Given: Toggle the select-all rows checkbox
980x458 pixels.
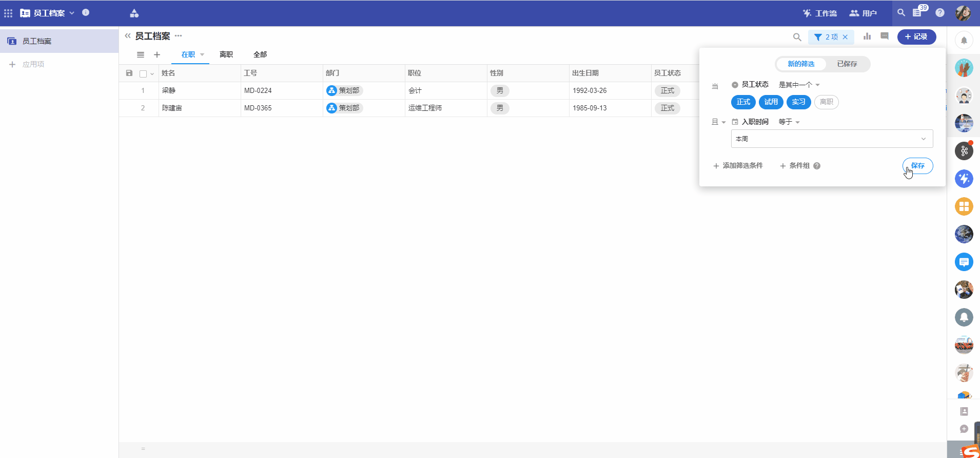Looking at the screenshot, I should [x=143, y=73].
